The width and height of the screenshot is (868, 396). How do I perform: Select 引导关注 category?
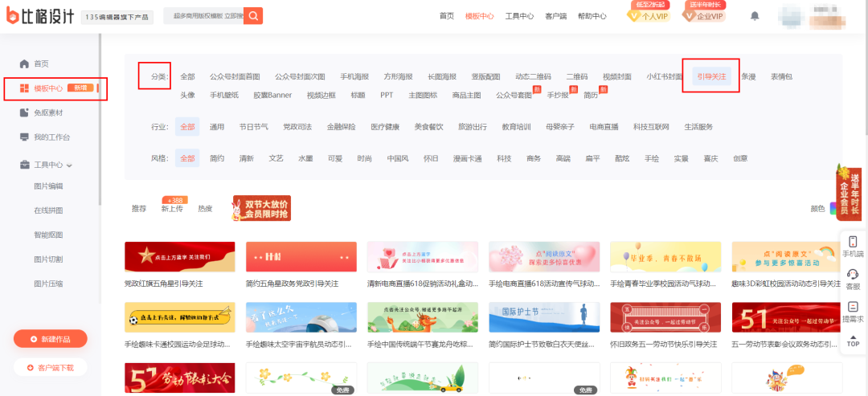(x=711, y=77)
